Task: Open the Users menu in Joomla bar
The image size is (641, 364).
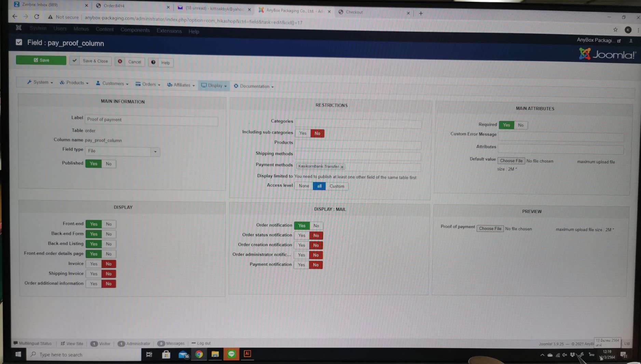Action: [x=60, y=29]
